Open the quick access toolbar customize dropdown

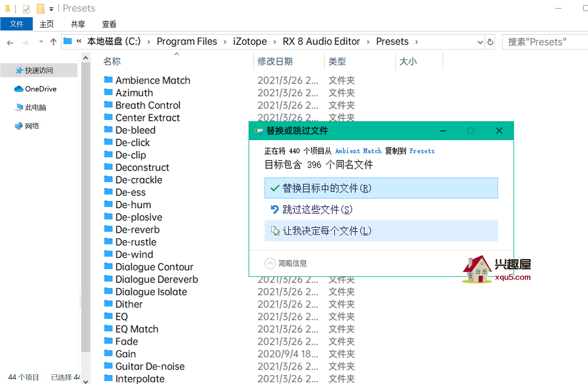point(51,9)
